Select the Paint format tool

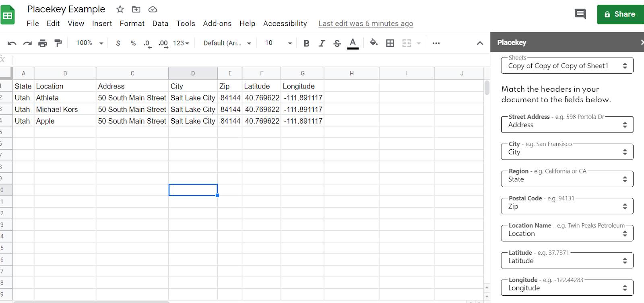coord(58,43)
